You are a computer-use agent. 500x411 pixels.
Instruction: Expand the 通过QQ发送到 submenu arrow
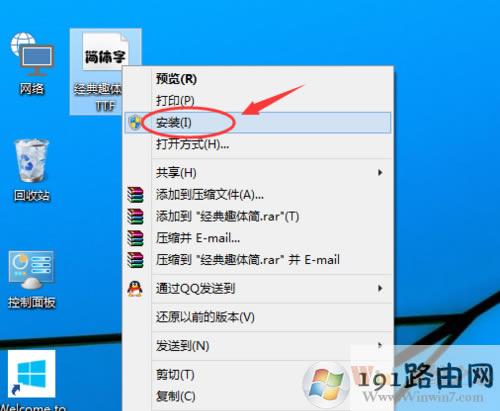(x=380, y=288)
